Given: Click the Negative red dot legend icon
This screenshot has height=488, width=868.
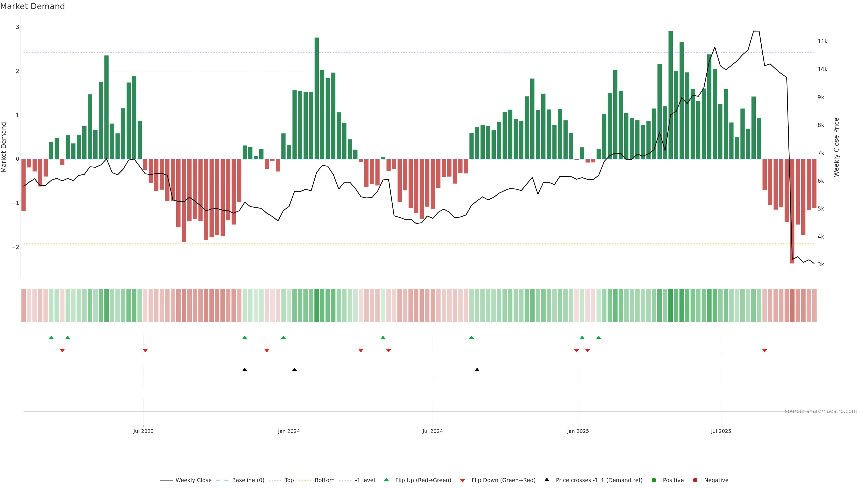Looking at the screenshot, I should [695, 480].
